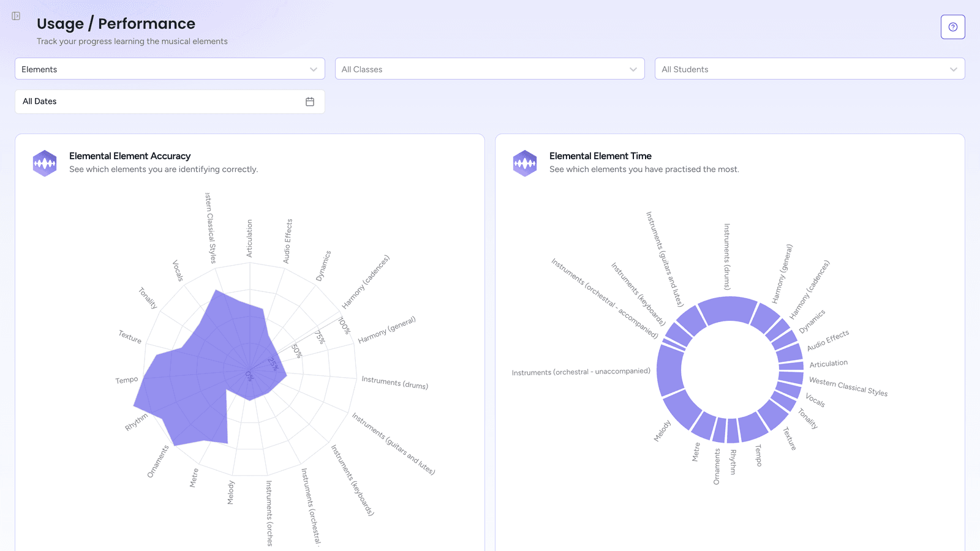Click the Harmony (cadences) radar chart label
The image size is (980, 551).
[x=366, y=282]
